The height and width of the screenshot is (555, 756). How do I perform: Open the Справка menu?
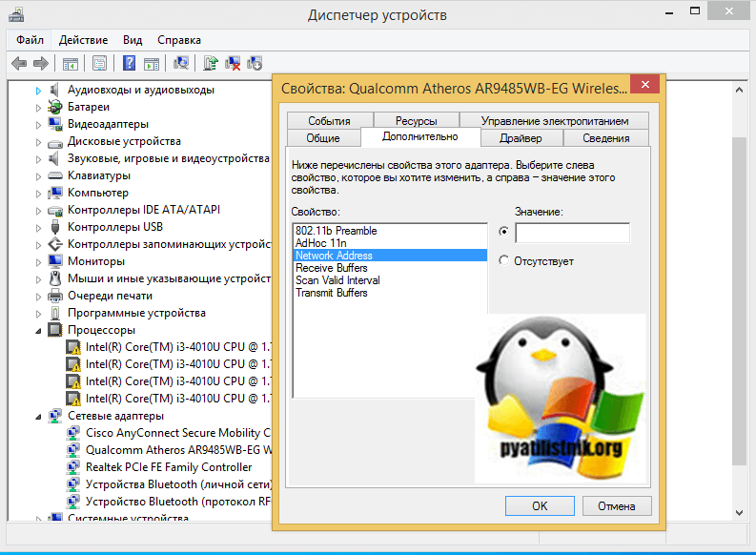179,40
